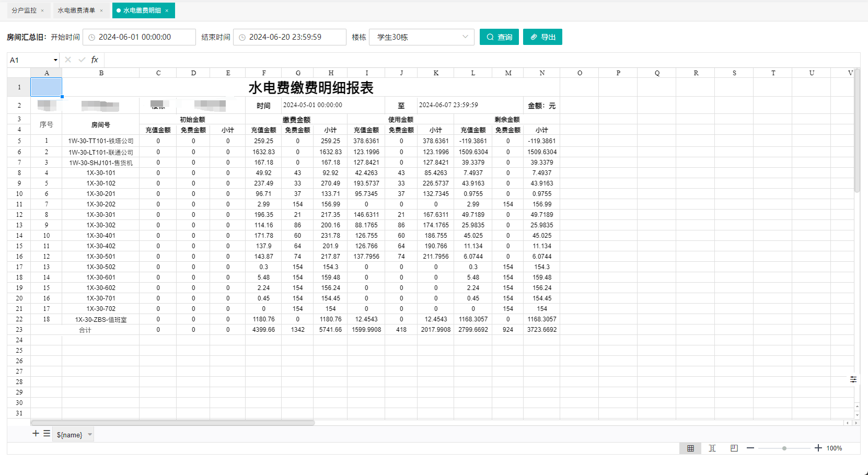Screen dimensions: 868x475
Task: Switch to normal grid view icon
Action: [x=690, y=448]
